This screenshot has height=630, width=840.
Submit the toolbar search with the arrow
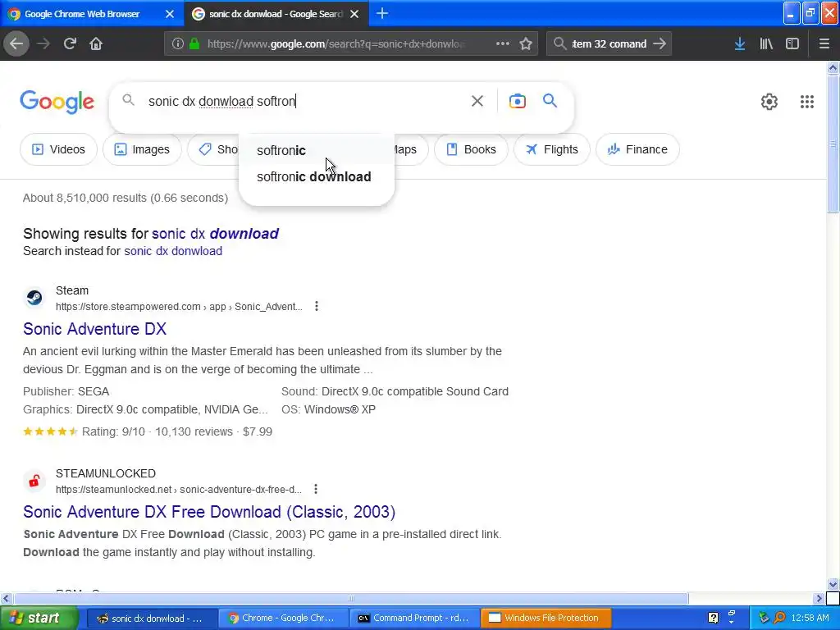coord(660,44)
